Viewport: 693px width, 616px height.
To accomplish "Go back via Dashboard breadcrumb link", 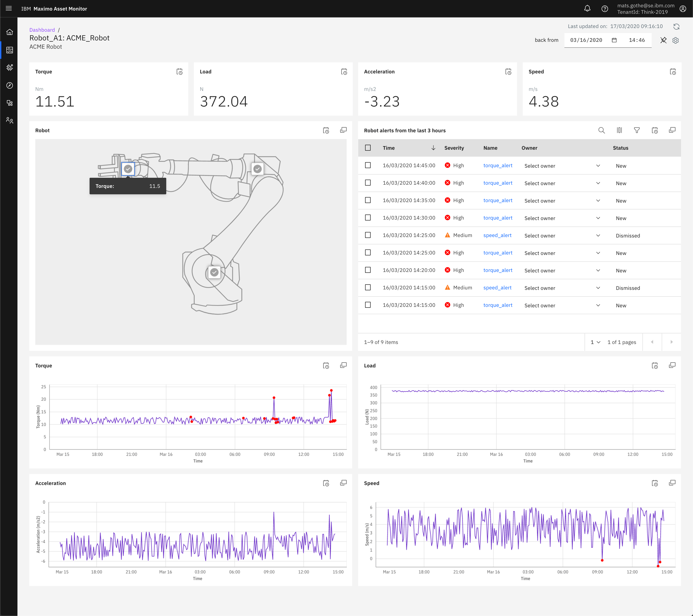I will [x=42, y=30].
